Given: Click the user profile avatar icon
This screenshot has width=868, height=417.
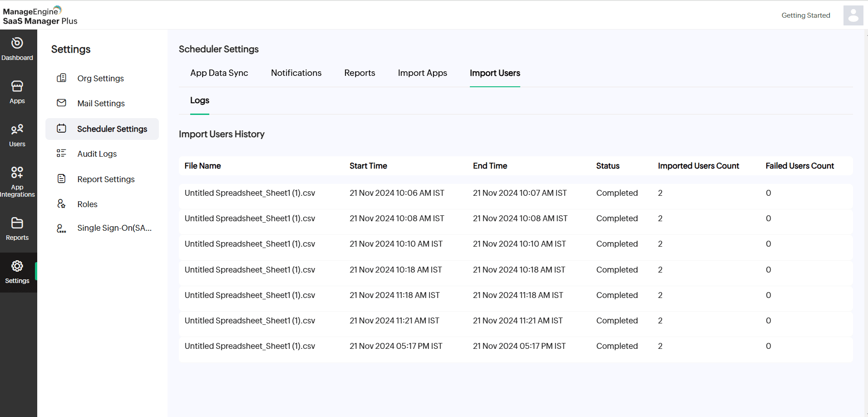Looking at the screenshot, I should click(853, 15).
